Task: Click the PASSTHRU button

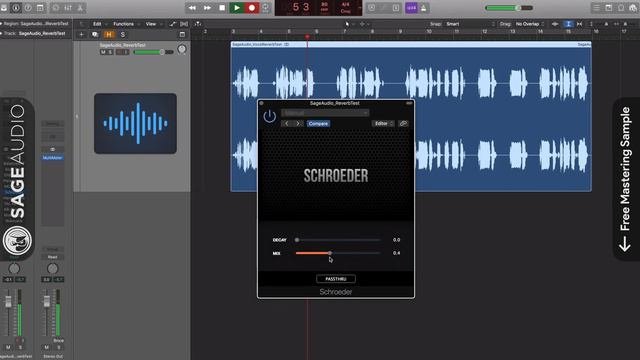Action: click(336, 279)
